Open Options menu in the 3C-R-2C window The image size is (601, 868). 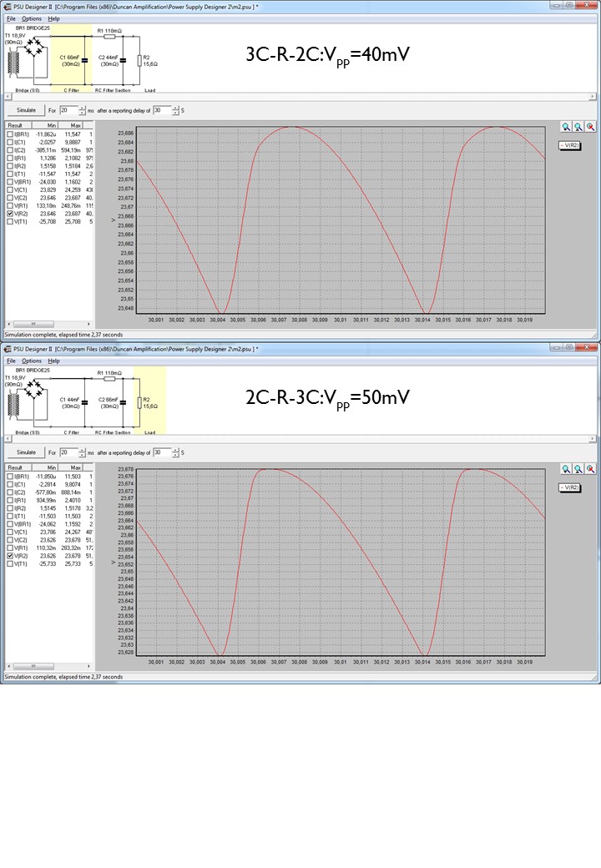click(x=32, y=19)
